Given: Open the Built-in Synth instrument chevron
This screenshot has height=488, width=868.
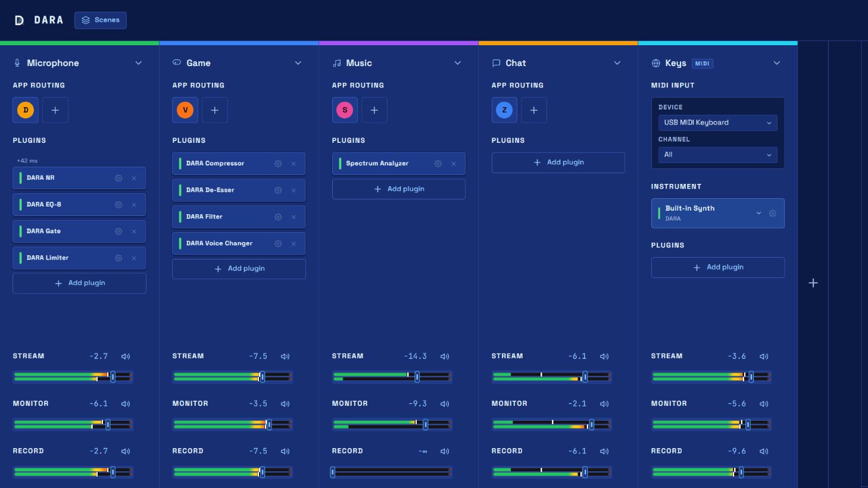Looking at the screenshot, I should [758, 213].
